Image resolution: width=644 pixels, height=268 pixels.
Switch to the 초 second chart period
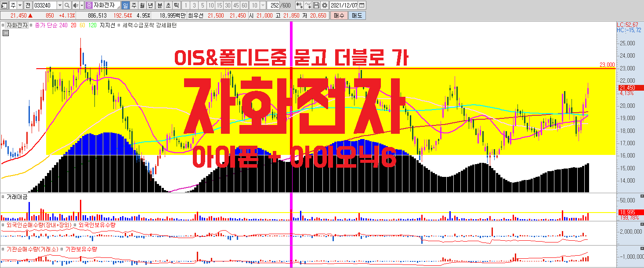(x=167, y=5)
